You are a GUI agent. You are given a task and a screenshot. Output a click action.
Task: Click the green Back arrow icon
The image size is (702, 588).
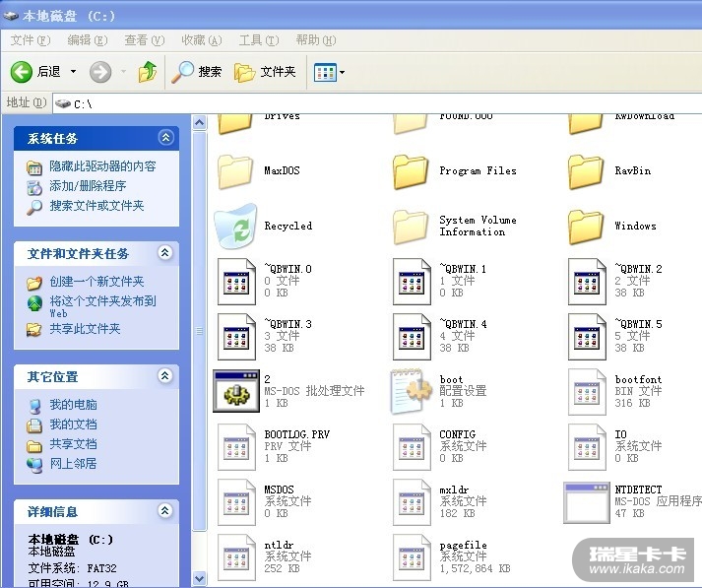(21, 72)
